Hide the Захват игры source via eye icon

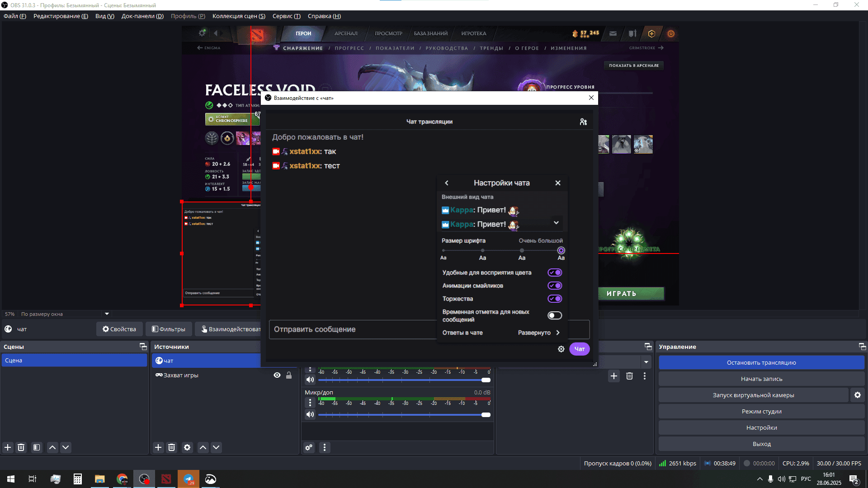pos(277,375)
